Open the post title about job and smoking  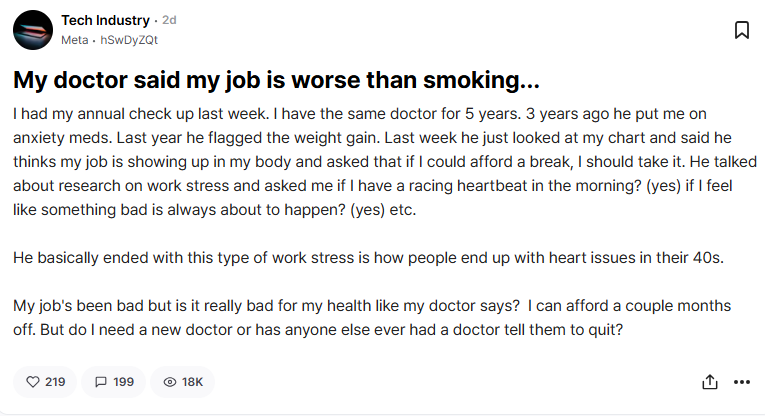276,80
